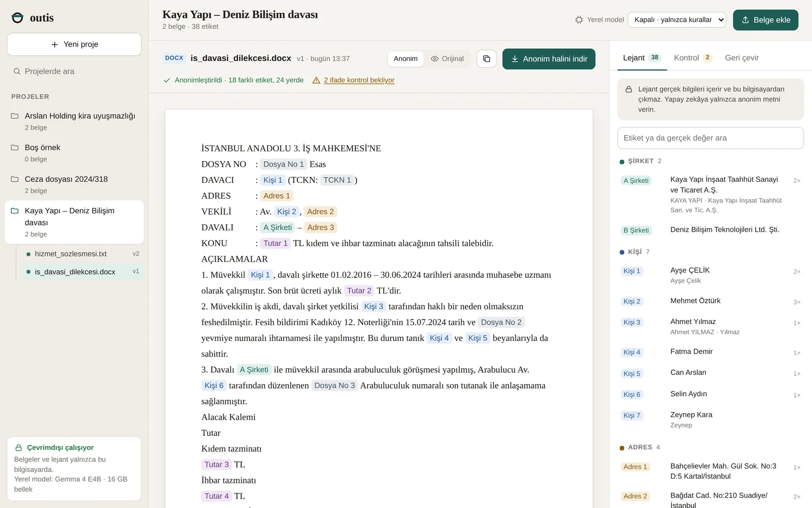Click the checkmark icon beside Anonimleştirildi

point(167,80)
